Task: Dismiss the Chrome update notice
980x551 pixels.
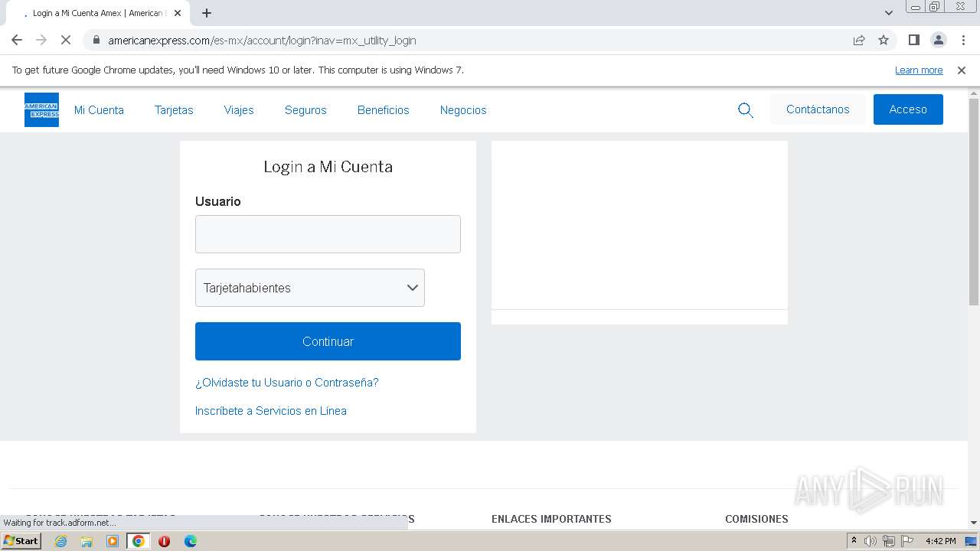Action: pos(962,70)
